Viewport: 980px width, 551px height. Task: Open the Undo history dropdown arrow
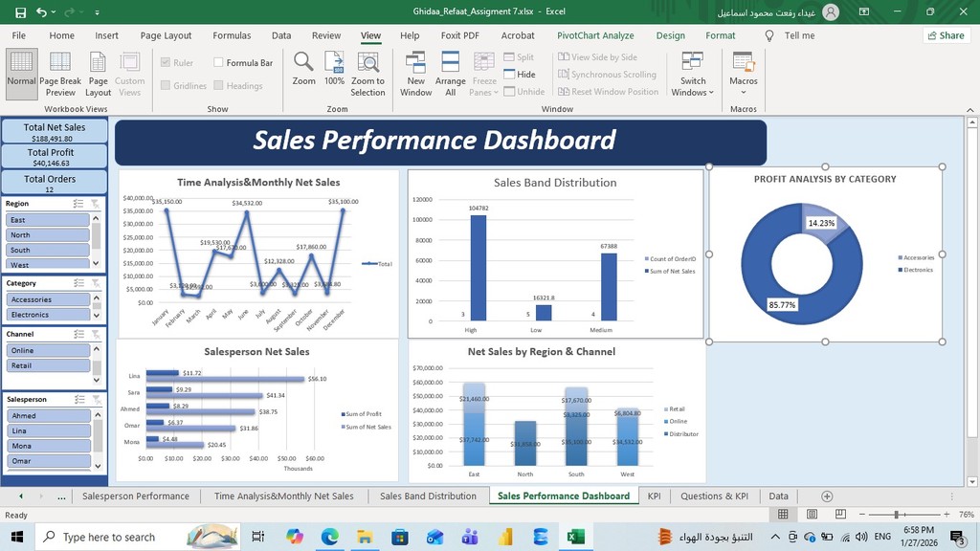56,12
